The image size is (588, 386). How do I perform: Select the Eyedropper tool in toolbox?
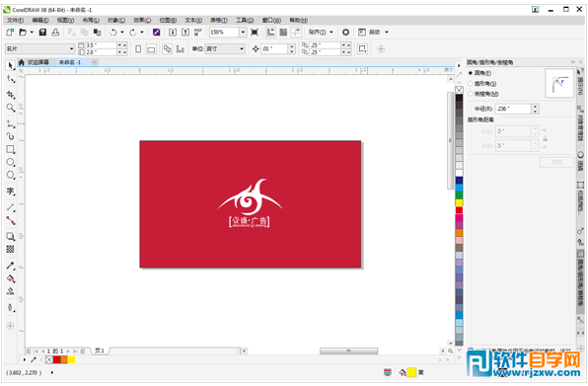click(11, 266)
